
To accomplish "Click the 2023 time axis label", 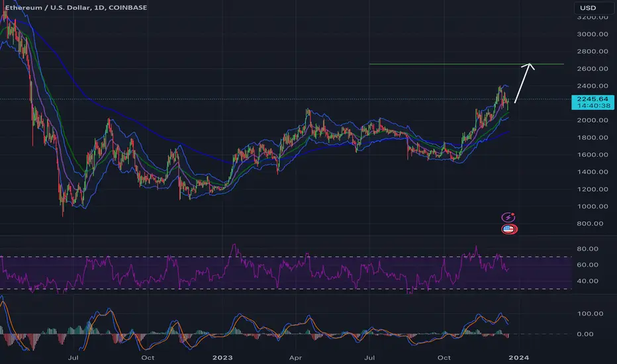I will pyautogui.click(x=222, y=357).
